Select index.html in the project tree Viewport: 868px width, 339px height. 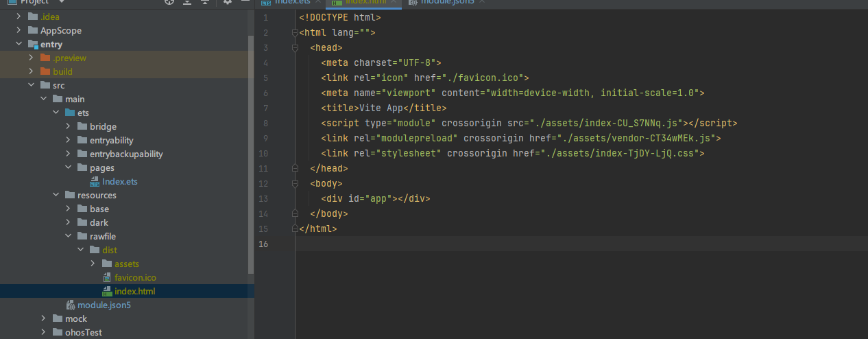click(x=134, y=292)
